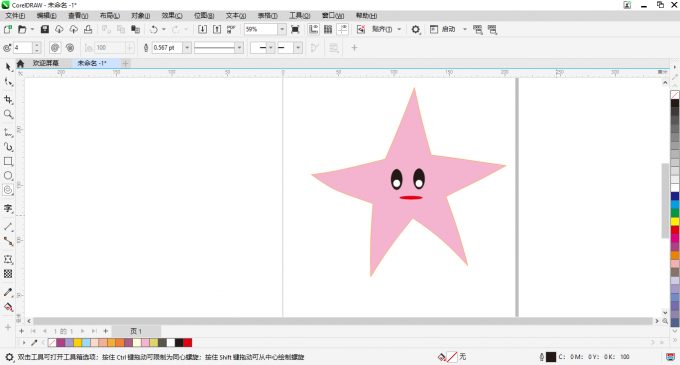
Task: Add page after Page 1
Action: [x=105, y=331]
